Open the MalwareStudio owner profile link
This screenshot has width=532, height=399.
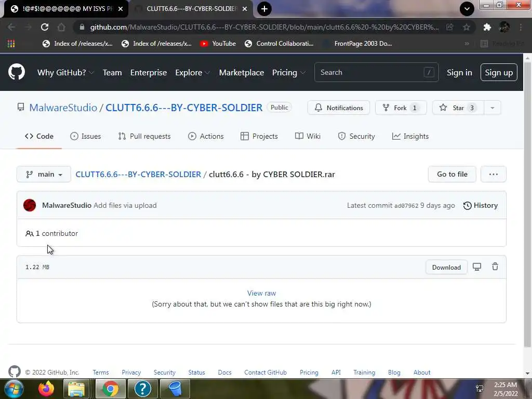tap(63, 108)
